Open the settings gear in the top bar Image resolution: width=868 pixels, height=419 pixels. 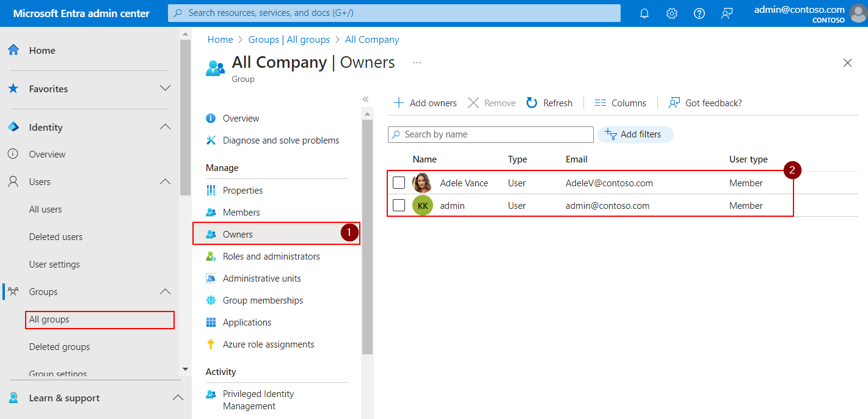(671, 13)
